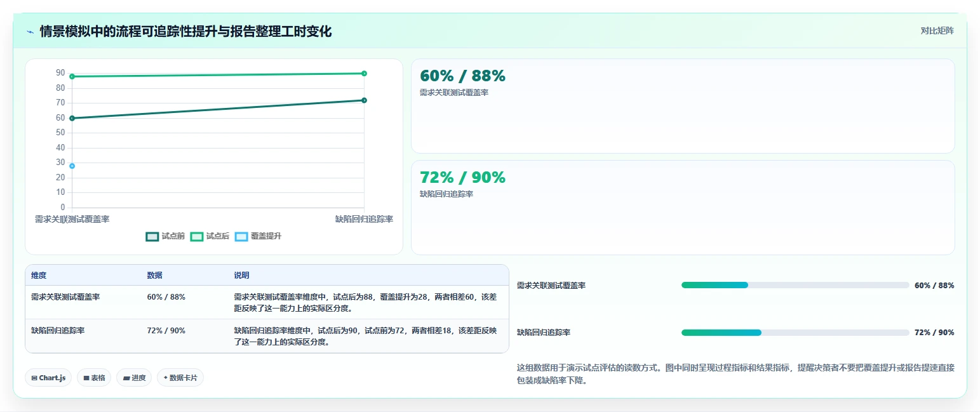Viewport: 980px width, 412px height.
Task: Click the 试点后 green legend swatch
Action: (196, 237)
